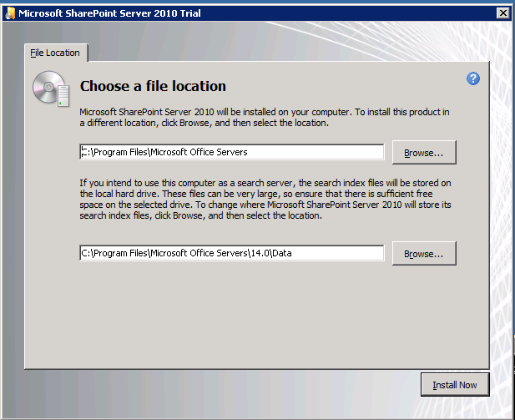Click the 14.0\Data search index path field

(x=231, y=253)
